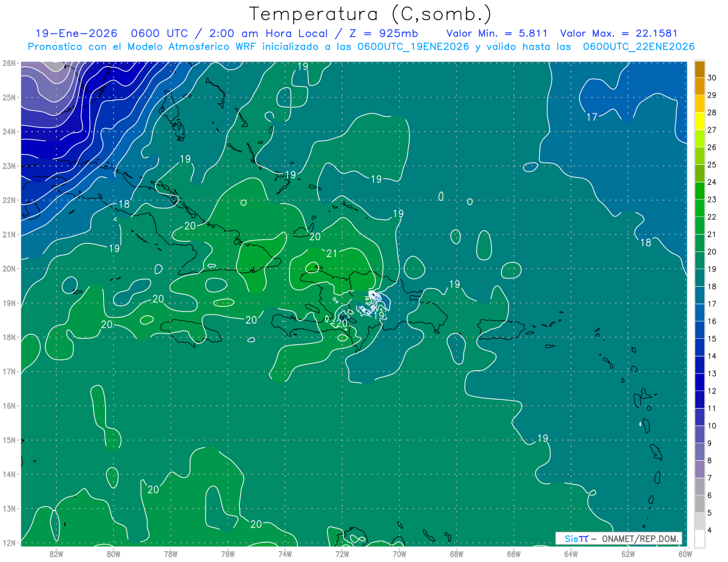Click the yellow colorbar swatch between 27 and 28
Image resolution: width=728 pixels, height=562 pixels.
pyautogui.click(x=699, y=121)
